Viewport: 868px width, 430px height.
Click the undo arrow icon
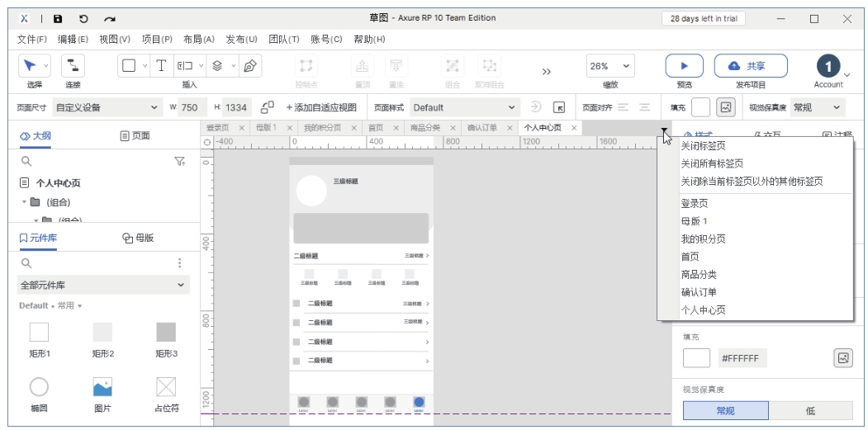(83, 18)
